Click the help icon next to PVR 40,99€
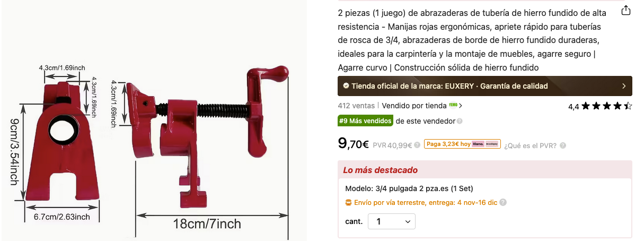Screen dimensions: 644x241 pyautogui.click(x=417, y=145)
